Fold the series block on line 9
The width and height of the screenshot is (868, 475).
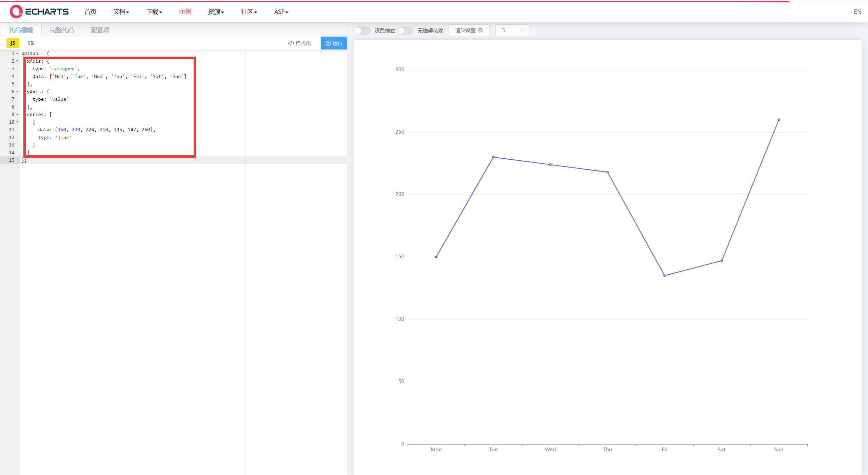point(17,114)
